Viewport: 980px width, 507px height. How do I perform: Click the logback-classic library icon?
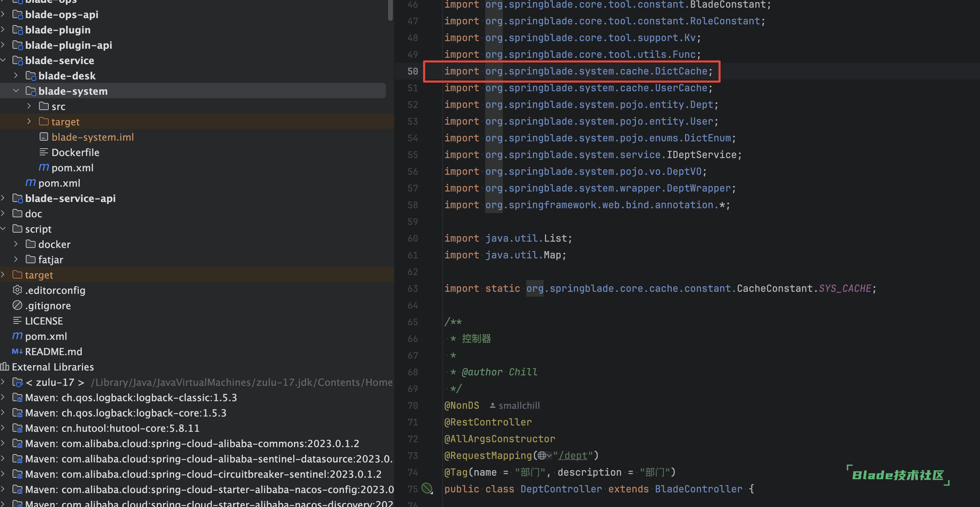point(17,397)
